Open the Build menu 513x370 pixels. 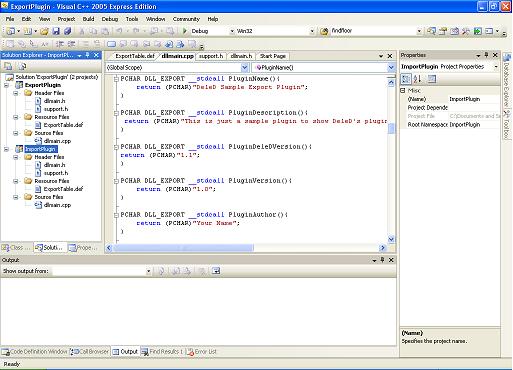88,19
